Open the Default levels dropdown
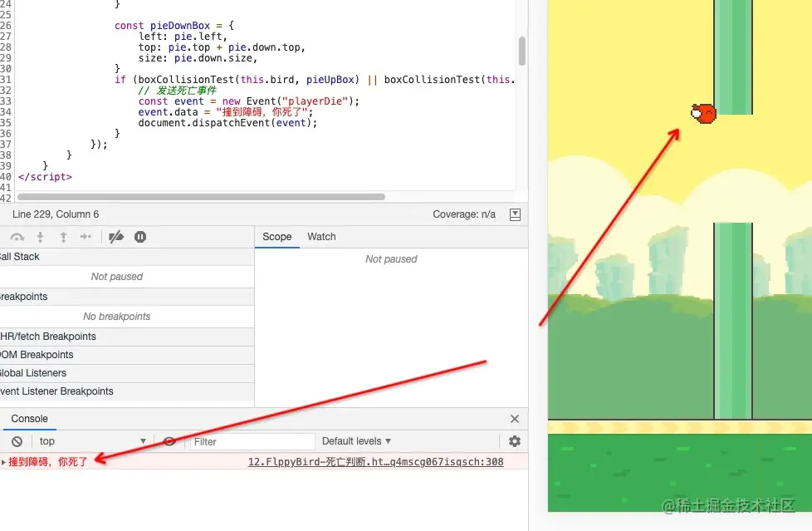812x531 pixels. (356, 441)
